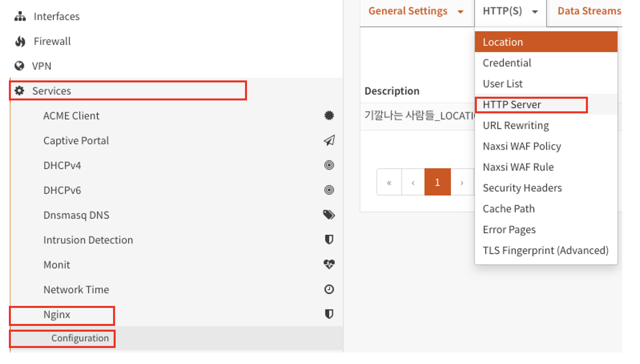The width and height of the screenshot is (640, 364).
Task: Choose Naxsi WAF Policy menu entry
Action: pyautogui.click(x=522, y=146)
